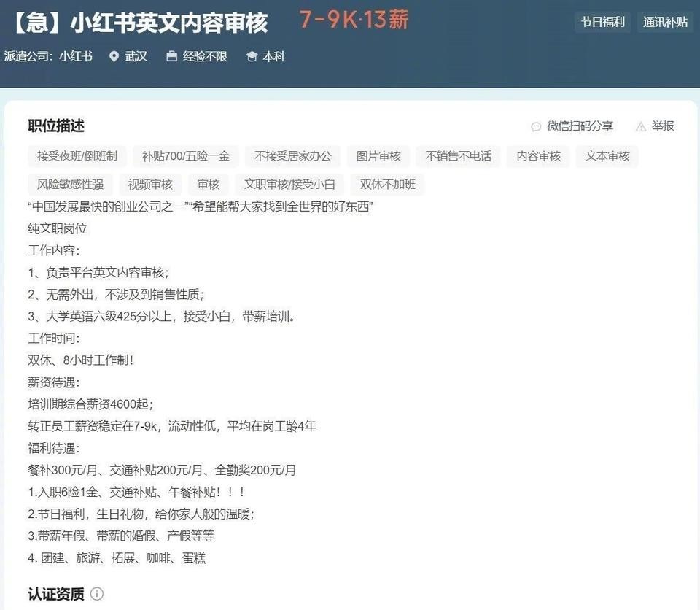Click the line 1、负责平台英文内容审核
700x610 pixels.
click(98, 272)
